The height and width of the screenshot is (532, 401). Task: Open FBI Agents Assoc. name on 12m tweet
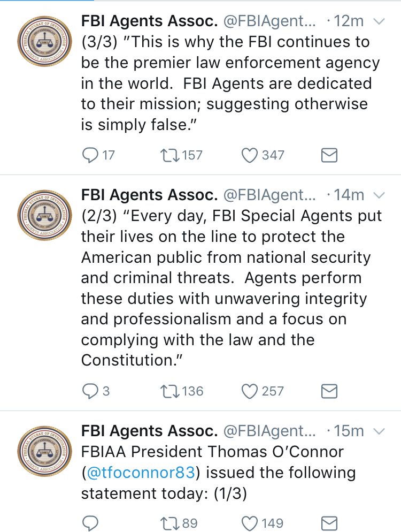[149, 22]
